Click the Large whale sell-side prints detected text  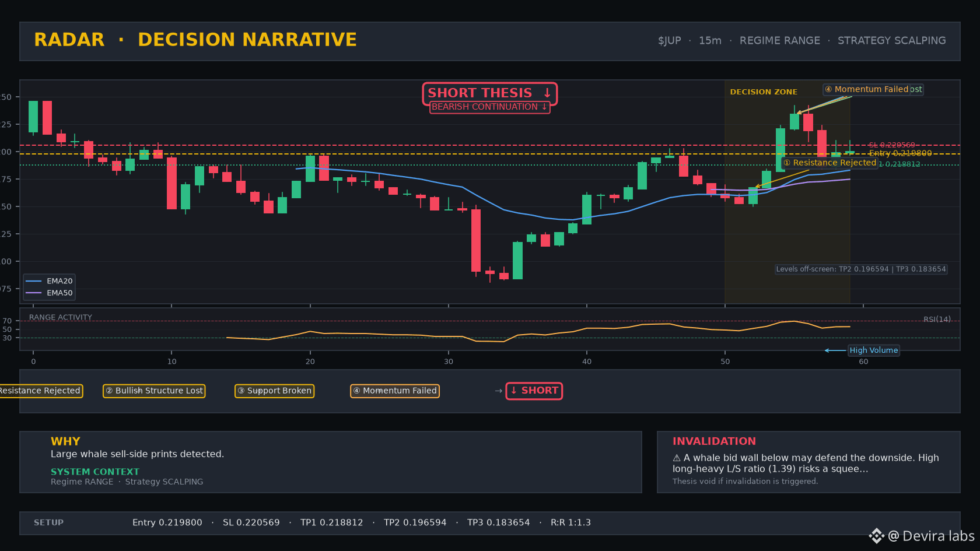point(137,454)
